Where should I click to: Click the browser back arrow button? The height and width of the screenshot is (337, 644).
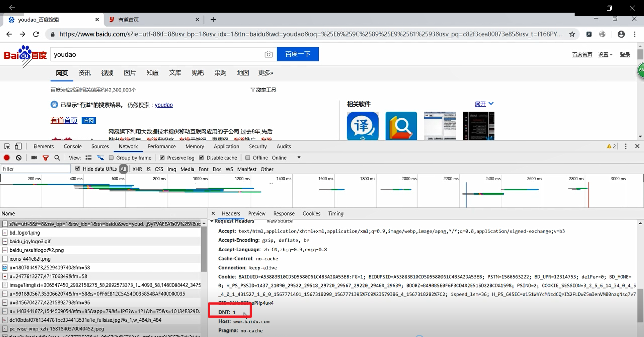click(x=9, y=34)
